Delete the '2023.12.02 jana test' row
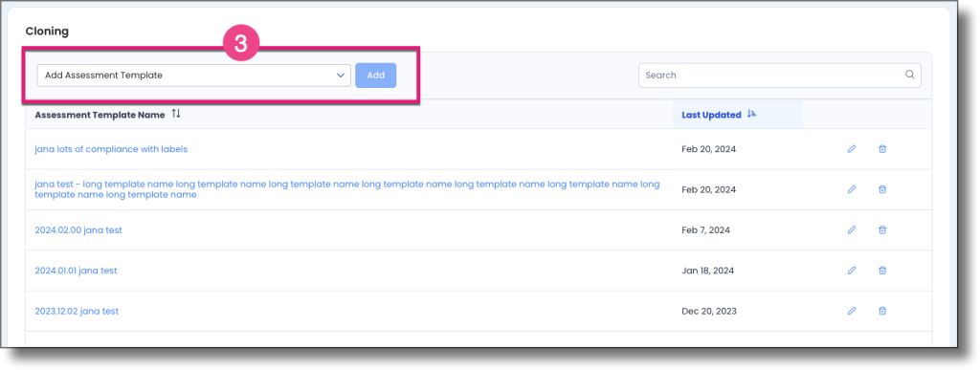Viewport: 980px width, 370px height. point(882,311)
